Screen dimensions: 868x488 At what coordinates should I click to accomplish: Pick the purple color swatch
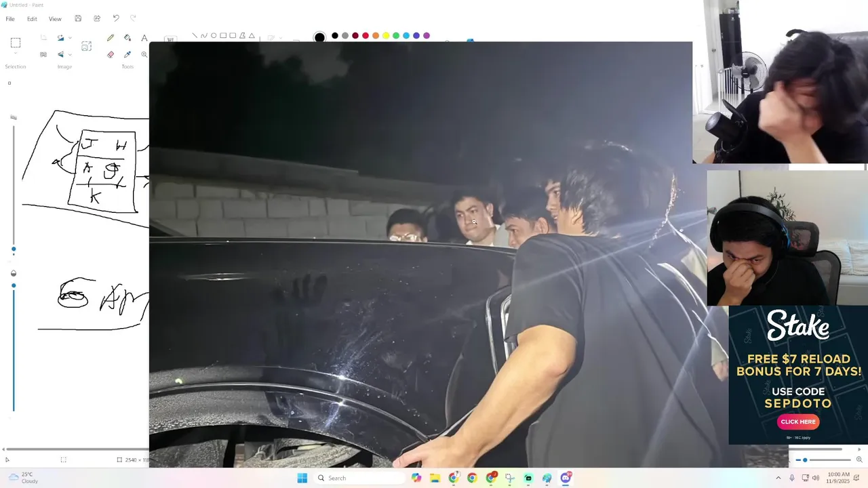coord(427,35)
